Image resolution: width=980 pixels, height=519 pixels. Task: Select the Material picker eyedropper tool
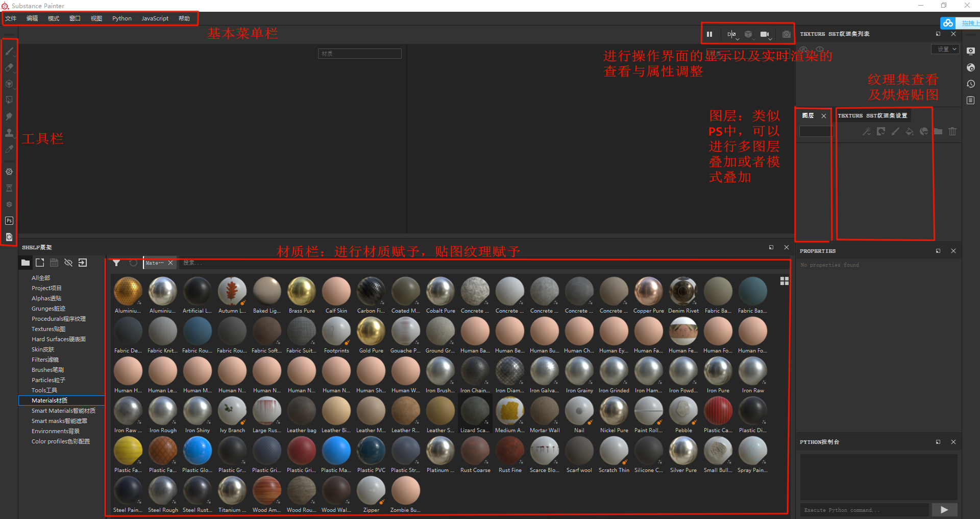point(9,149)
